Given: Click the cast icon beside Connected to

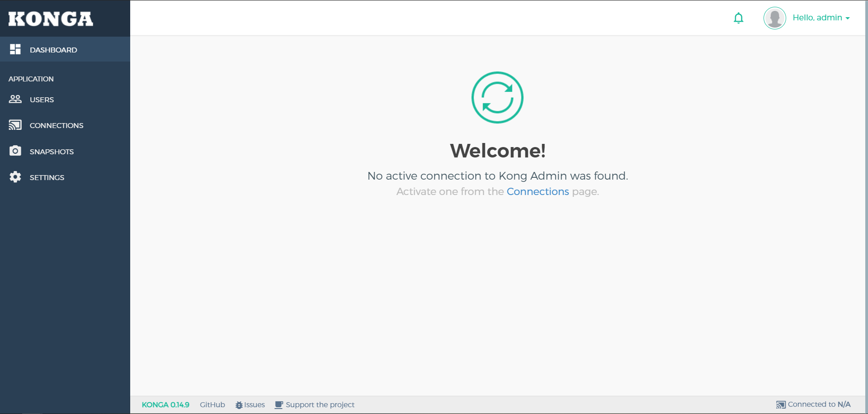Looking at the screenshot, I should point(781,404).
